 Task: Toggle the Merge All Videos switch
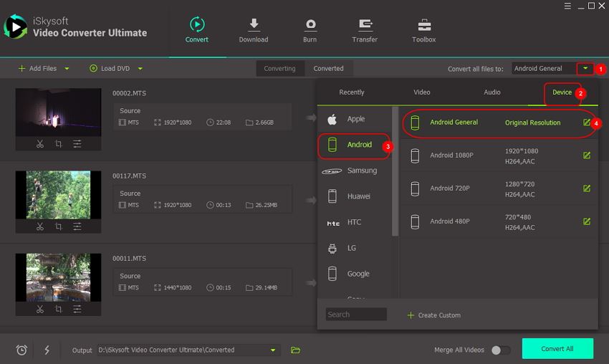(x=501, y=350)
